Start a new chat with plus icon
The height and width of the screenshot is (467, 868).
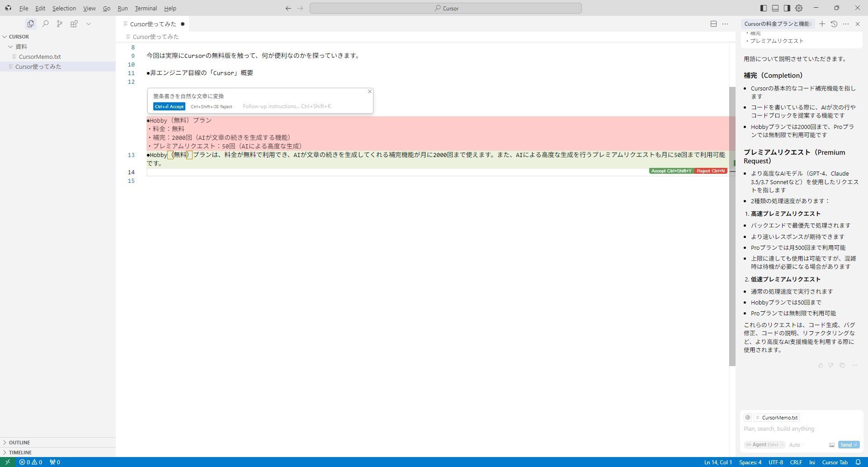(x=822, y=24)
